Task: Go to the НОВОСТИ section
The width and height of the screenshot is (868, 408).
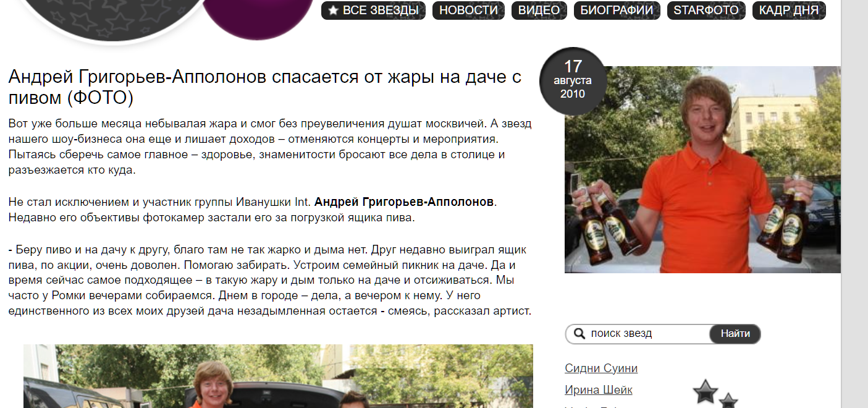Action: 468,11
